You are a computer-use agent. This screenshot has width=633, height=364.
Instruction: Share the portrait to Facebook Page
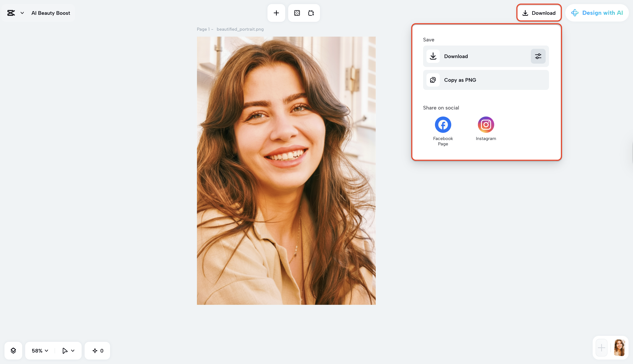443,124
